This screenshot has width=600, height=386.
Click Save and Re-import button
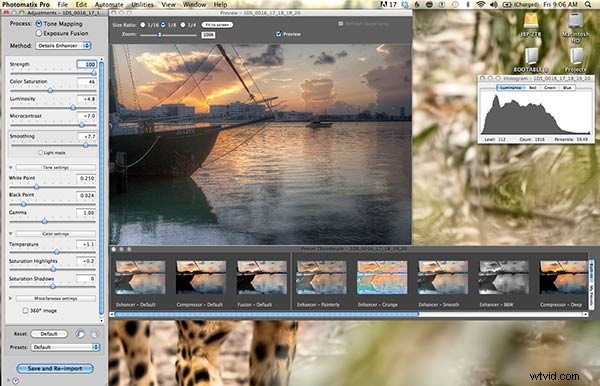point(55,368)
